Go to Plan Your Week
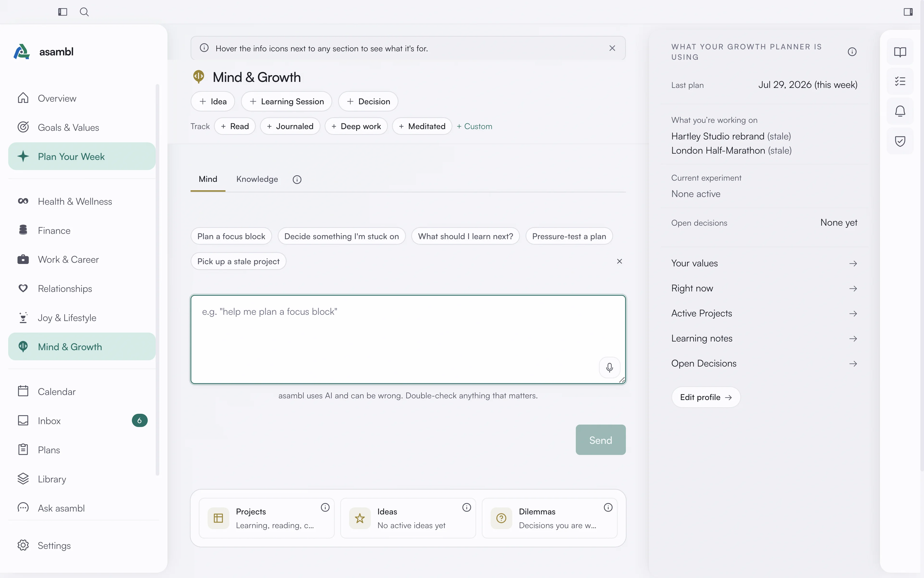 [x=82, y=156]
